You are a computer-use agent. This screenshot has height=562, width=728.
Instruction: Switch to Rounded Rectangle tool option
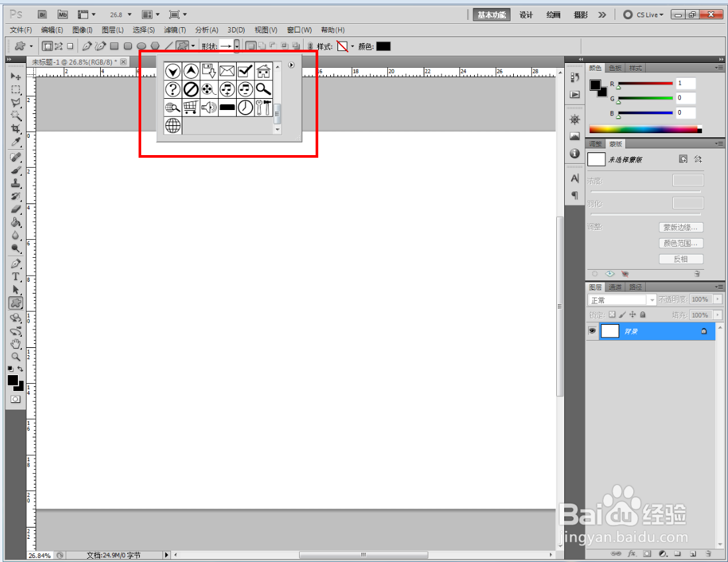(x=128, y=46)
